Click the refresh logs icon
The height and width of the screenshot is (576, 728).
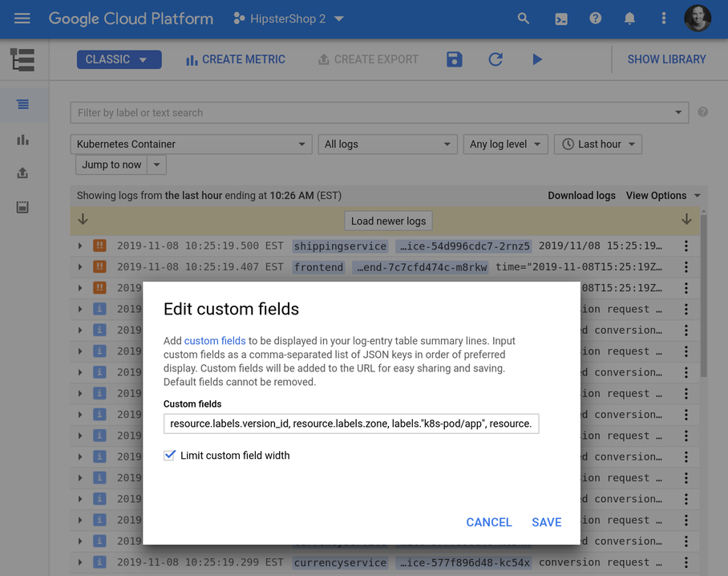(495, 59)
